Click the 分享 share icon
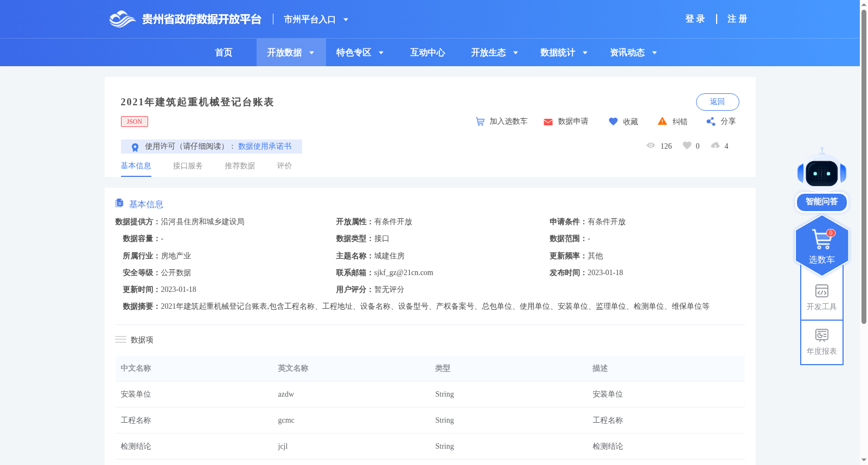 (x=711, y=122)
